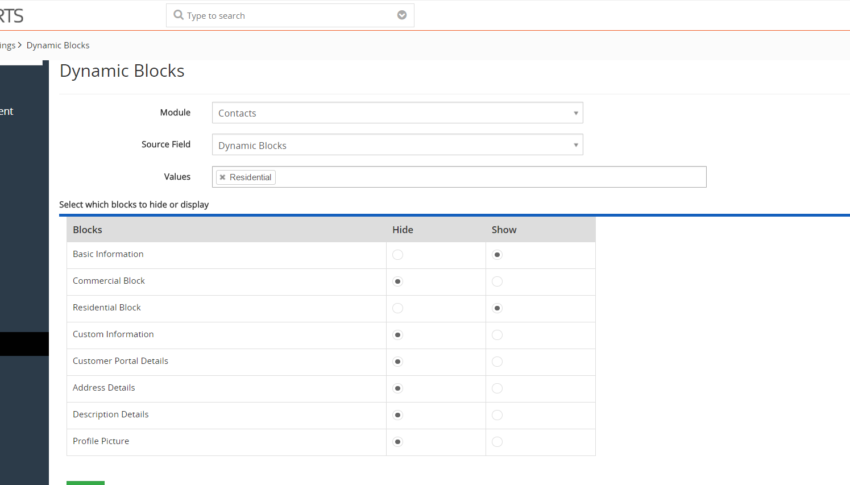The width and height of the screenshot is (850, 485).
Task: Select Show for Profile Picture
Action: [497, 442]
